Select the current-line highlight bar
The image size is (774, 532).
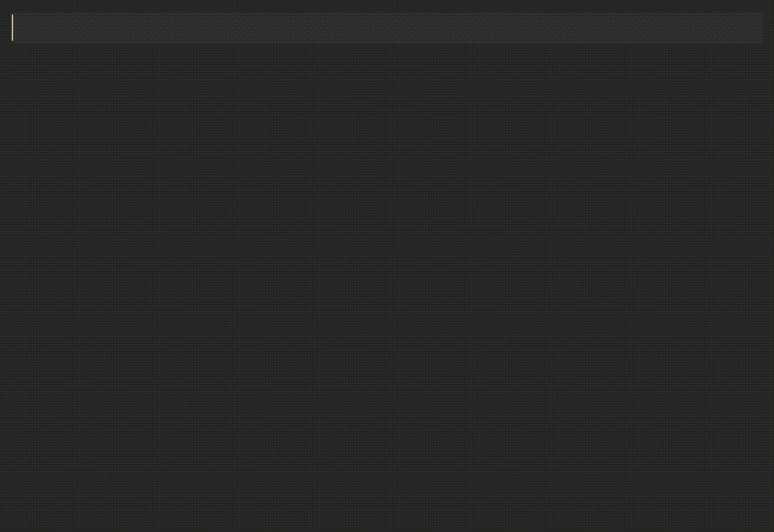[388, 28]
